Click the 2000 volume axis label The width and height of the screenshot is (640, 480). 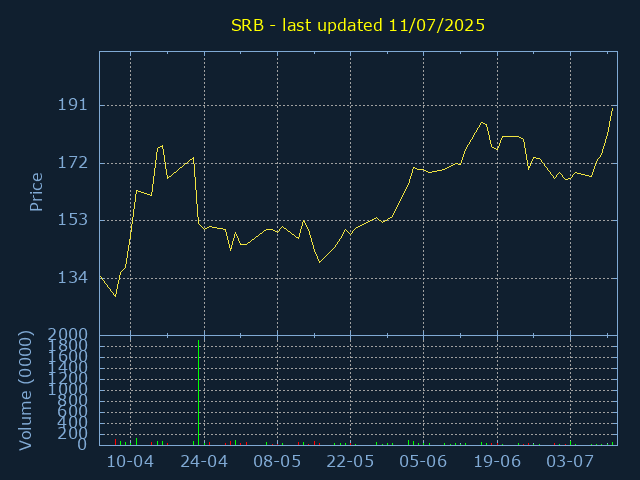click(68, 335)
